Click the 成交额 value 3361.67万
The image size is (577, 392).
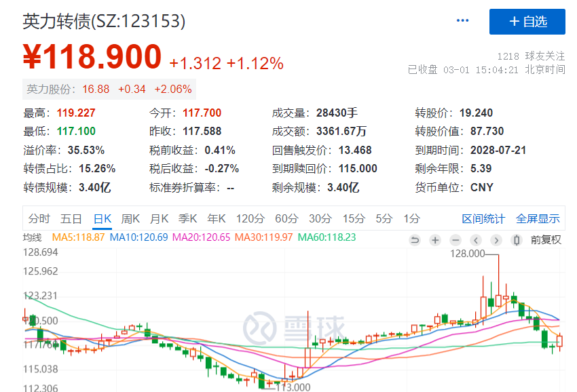pos(341,132)
